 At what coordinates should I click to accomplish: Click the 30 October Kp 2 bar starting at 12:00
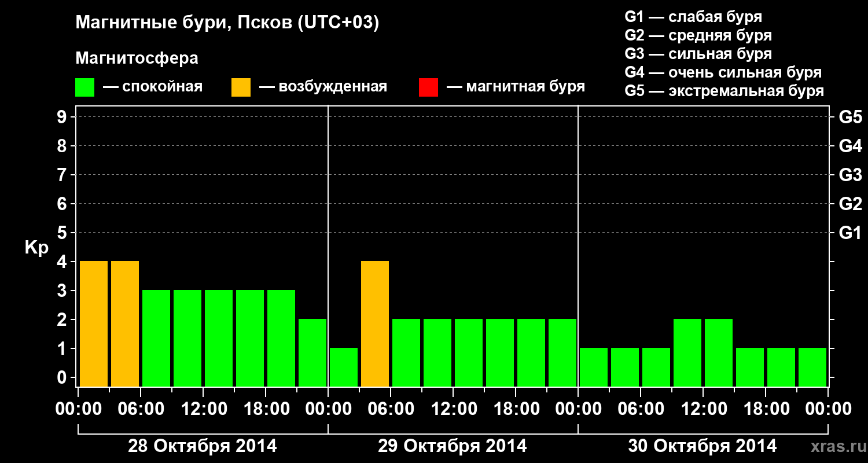tap(719, 352)
